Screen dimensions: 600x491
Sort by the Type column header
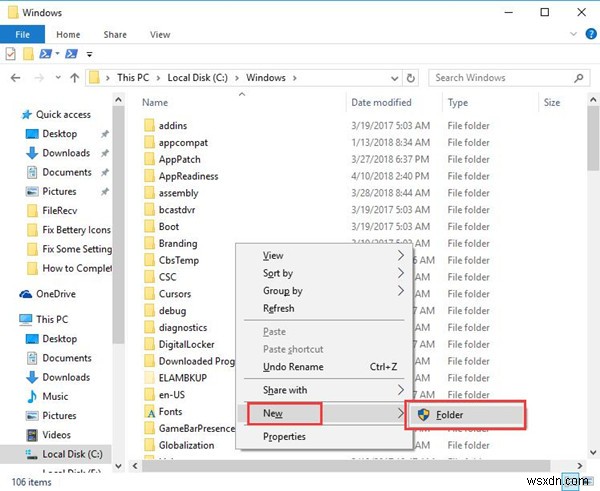point(458,103)
